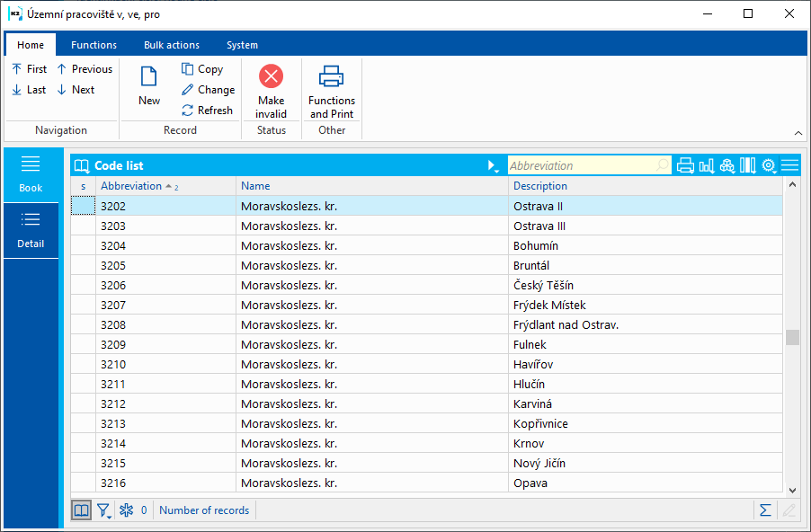Click the Abbreviation search field
The width and height of the screenshot is (811, 532).
(581, 165)
